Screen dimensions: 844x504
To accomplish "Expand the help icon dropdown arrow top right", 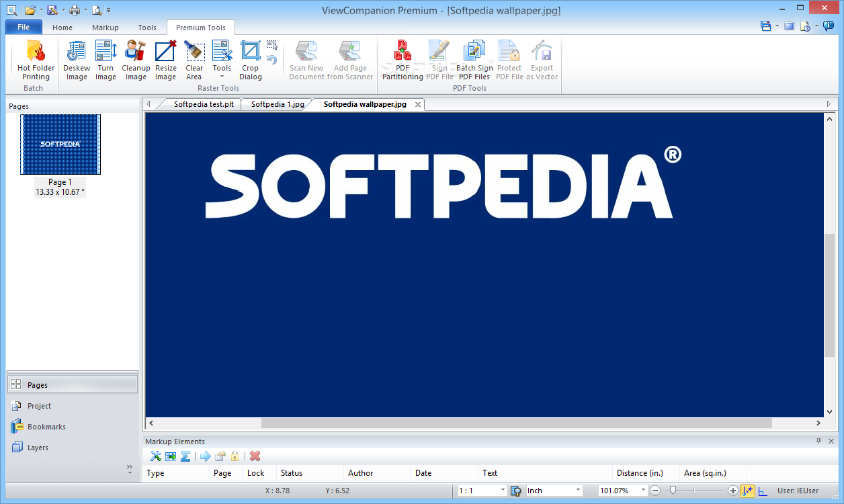I will (x=816, y=26).
